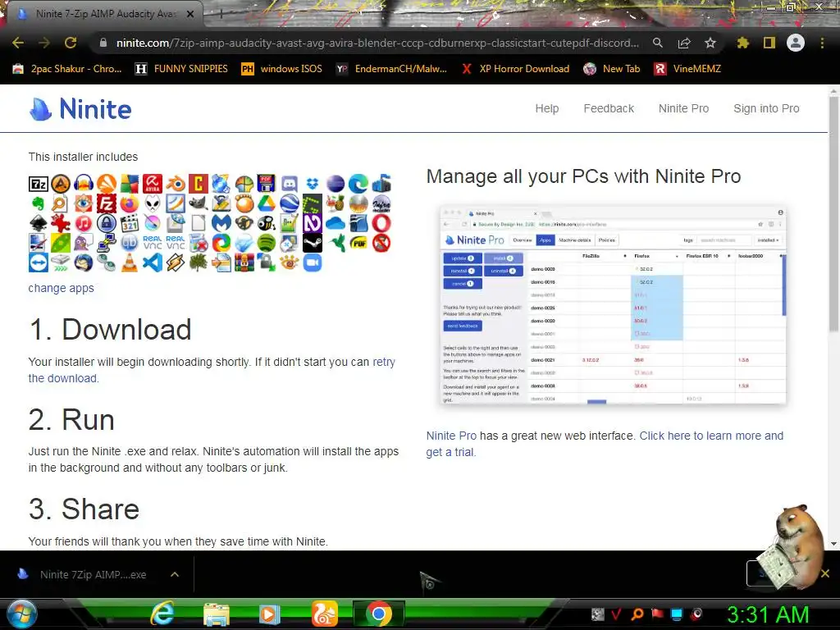Open the XP Horror Download bookmark
This screenshot has width=840, height=630.
[515, 69]
